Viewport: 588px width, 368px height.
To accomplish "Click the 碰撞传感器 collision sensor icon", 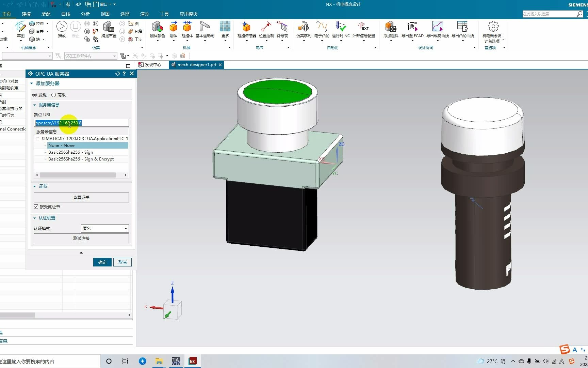I will tap(246, 27).
